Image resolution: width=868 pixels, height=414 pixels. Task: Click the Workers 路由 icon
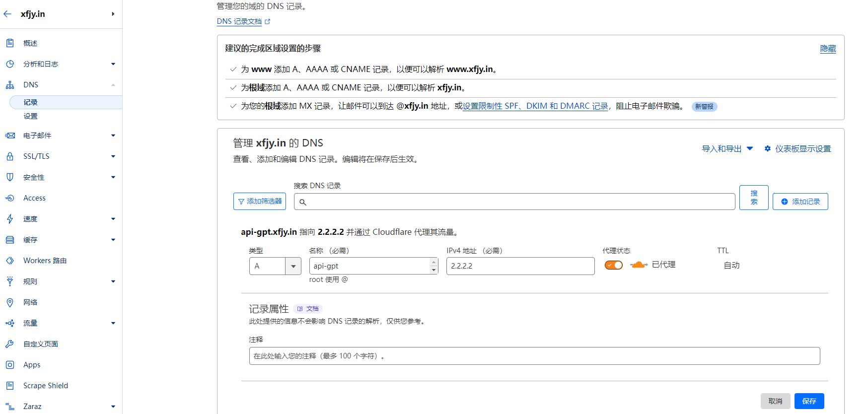click(x=10, y=261)
